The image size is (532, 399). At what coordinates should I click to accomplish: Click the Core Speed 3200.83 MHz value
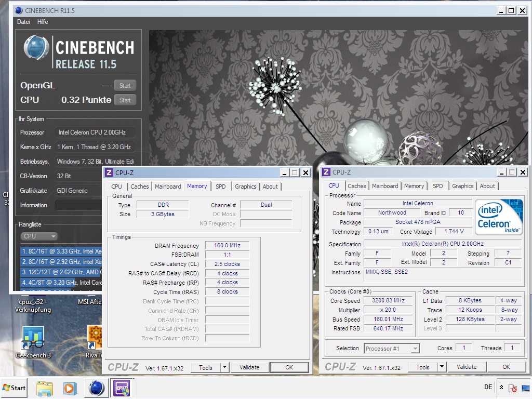pyautogui.click(x=389, y=301)
